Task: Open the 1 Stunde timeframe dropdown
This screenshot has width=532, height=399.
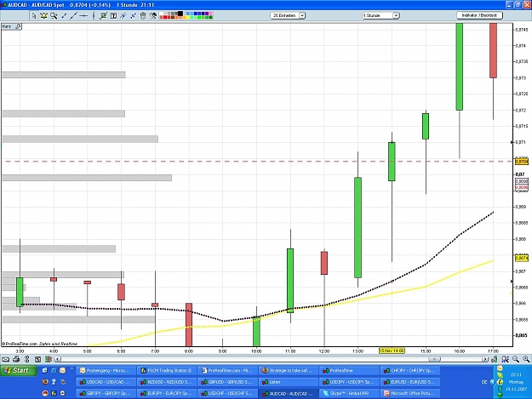Action: 380,15
